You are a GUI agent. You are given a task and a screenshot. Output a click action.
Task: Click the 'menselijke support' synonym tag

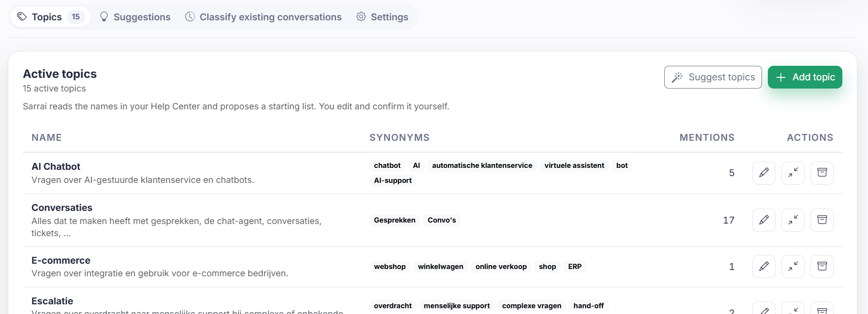(457, 306)
